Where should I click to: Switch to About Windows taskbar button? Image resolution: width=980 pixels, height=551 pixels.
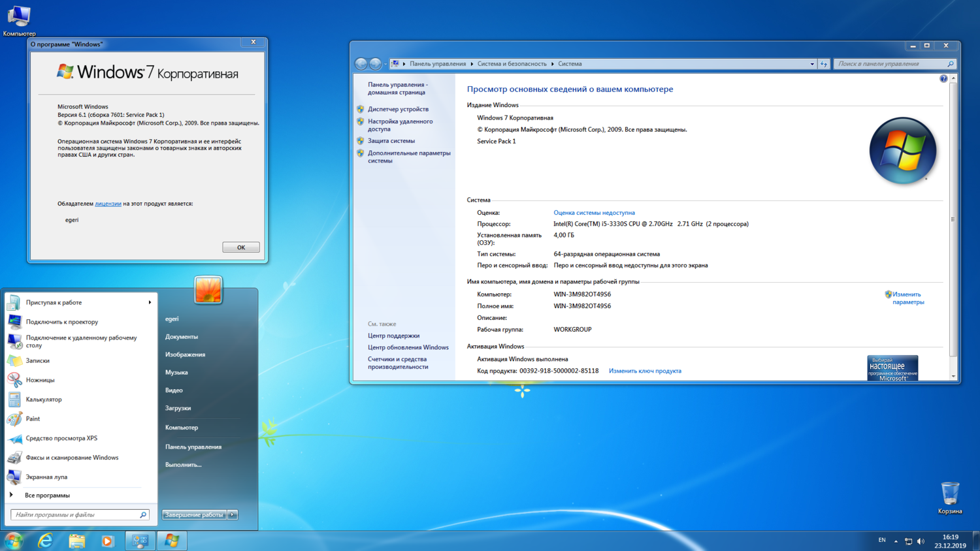(172, 541)
